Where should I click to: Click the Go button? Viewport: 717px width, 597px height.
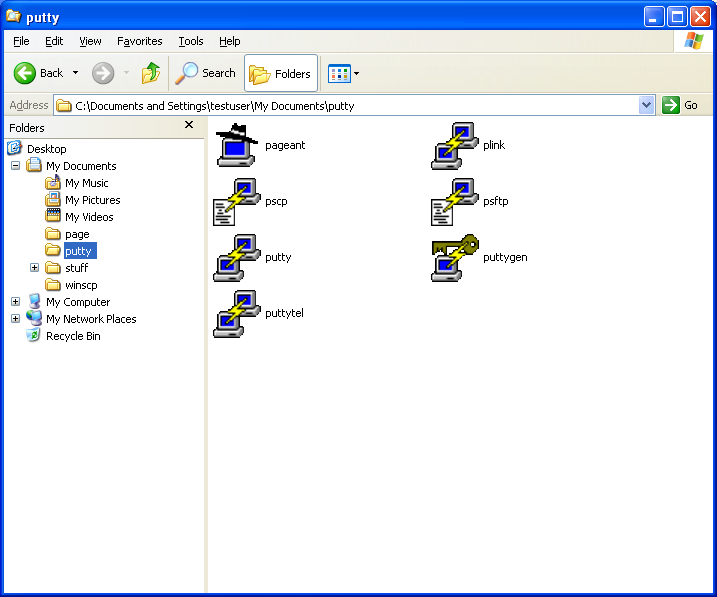click(x=680, y=106)
